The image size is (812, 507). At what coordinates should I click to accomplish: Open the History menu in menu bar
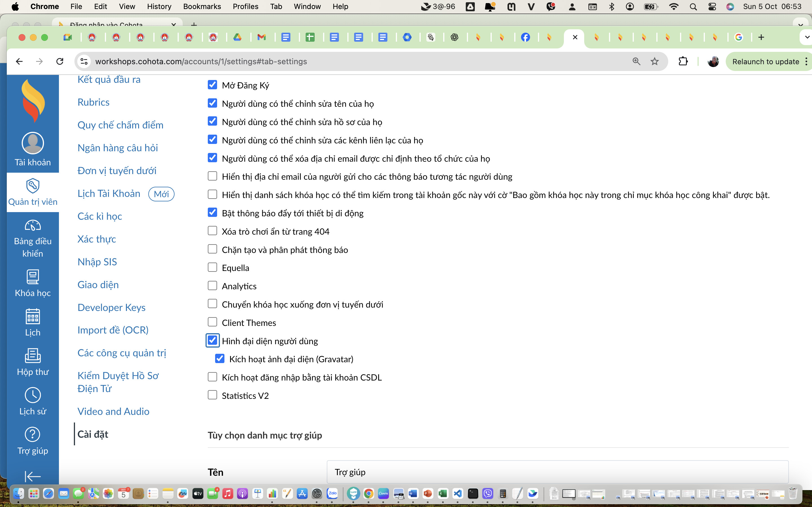point(159,6)
